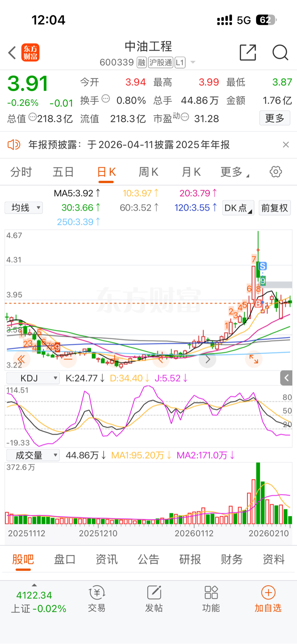Open the 功能 functions icon

pos(211,599)
